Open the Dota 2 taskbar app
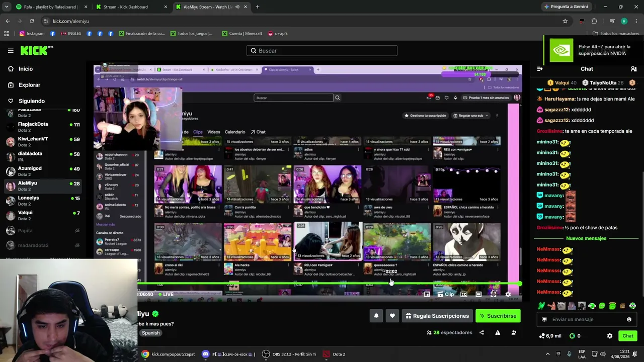644x362 pixels. 334,354
